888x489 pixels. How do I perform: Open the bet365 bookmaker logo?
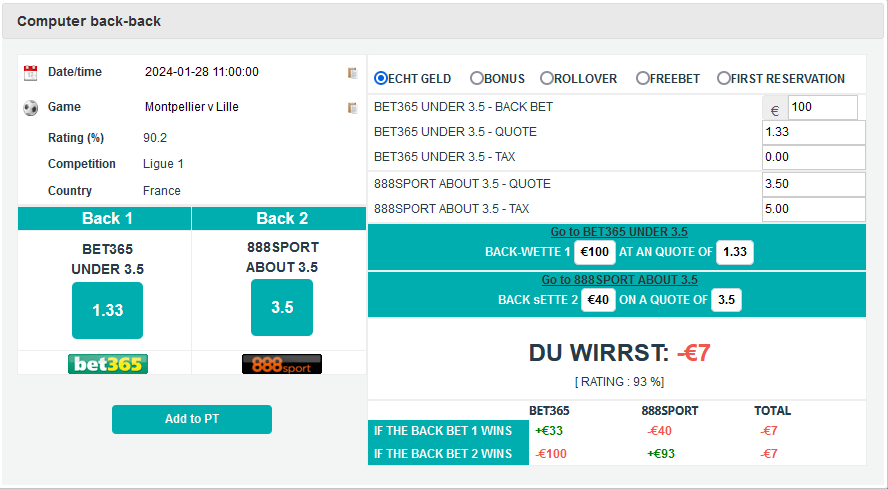point(108,364)
